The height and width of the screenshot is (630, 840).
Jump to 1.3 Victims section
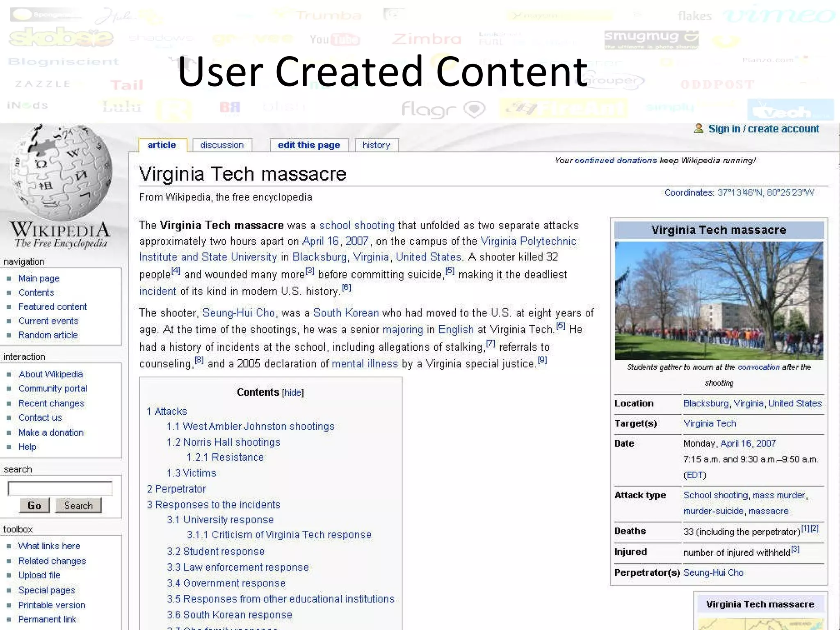click(x=191, y=473)
